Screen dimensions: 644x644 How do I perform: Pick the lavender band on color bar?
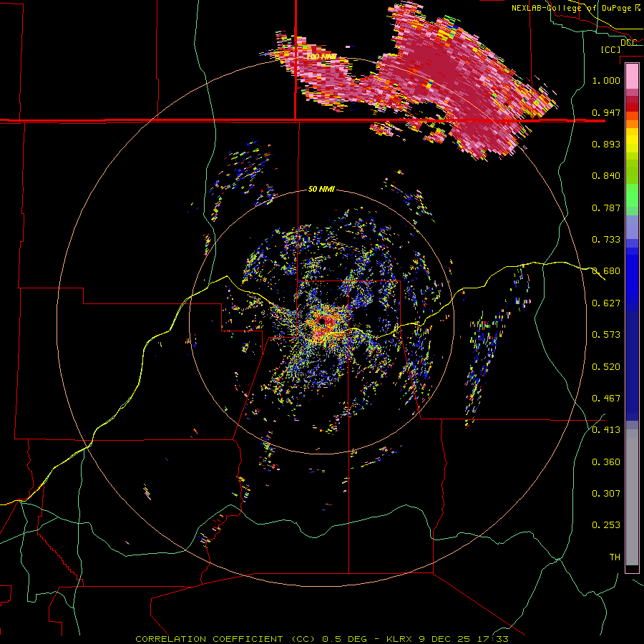[x=632, y=227]
